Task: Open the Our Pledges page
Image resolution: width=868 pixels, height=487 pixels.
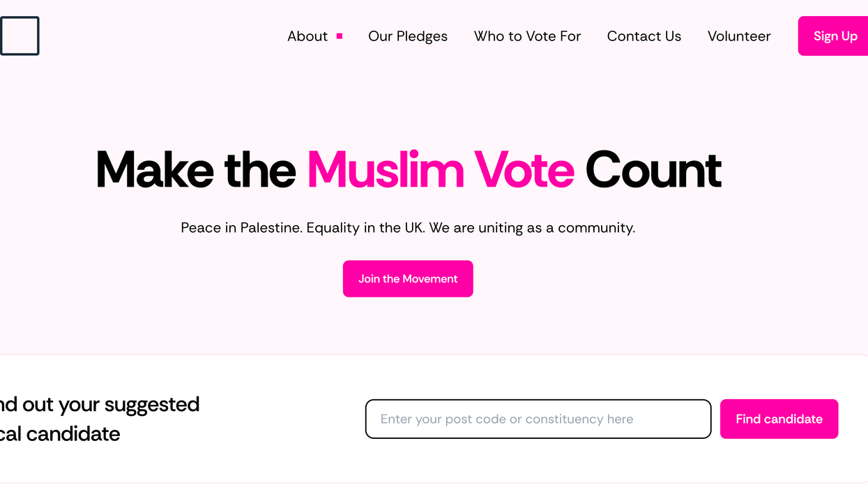Action: click(408, 36)
